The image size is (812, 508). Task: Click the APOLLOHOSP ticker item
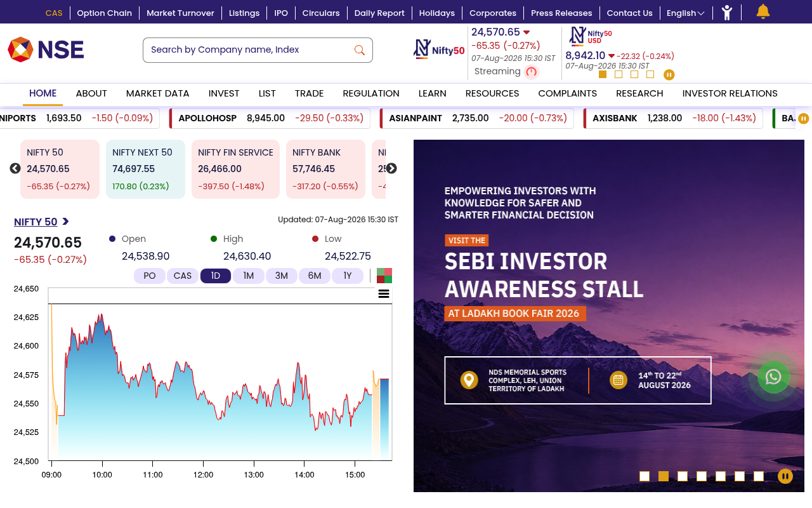tap(270, 118)
